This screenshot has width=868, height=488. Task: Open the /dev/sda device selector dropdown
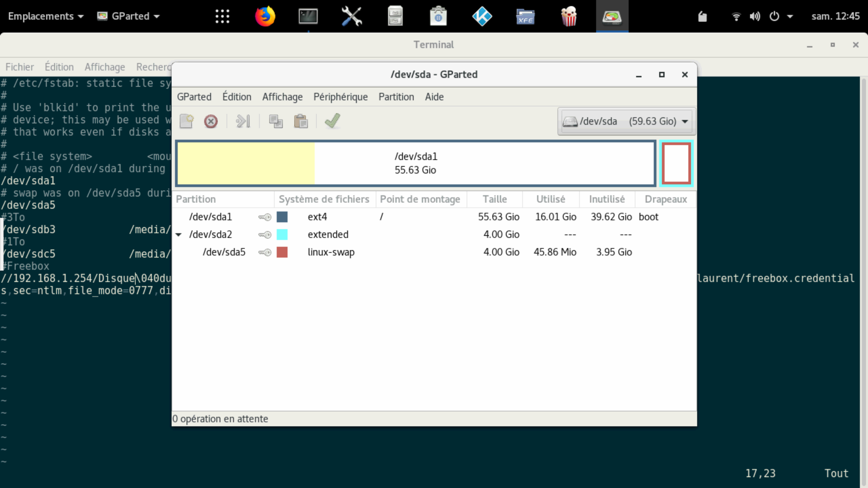click(x=626, y=121)
